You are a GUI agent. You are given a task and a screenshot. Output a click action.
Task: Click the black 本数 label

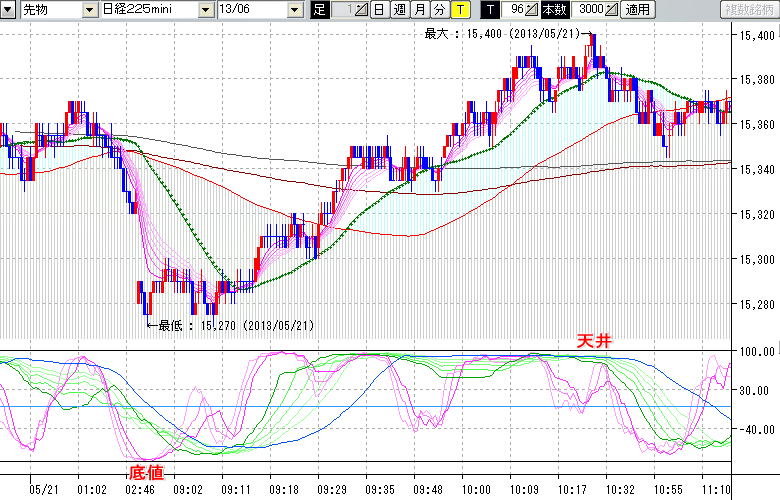point(553,10)
